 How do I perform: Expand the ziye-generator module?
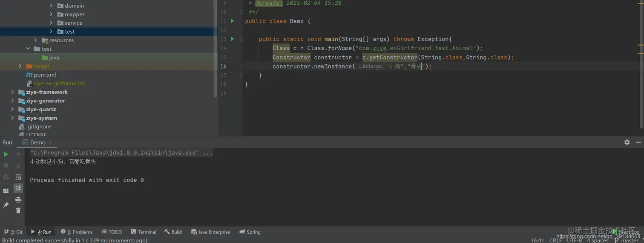12,101
